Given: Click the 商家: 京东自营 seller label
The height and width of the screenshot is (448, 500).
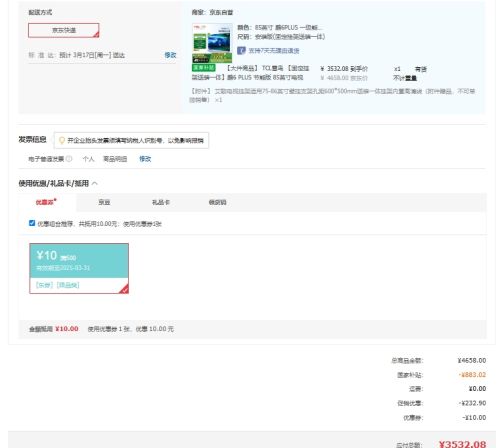Looking at the screenshot, I should (212, 12).
